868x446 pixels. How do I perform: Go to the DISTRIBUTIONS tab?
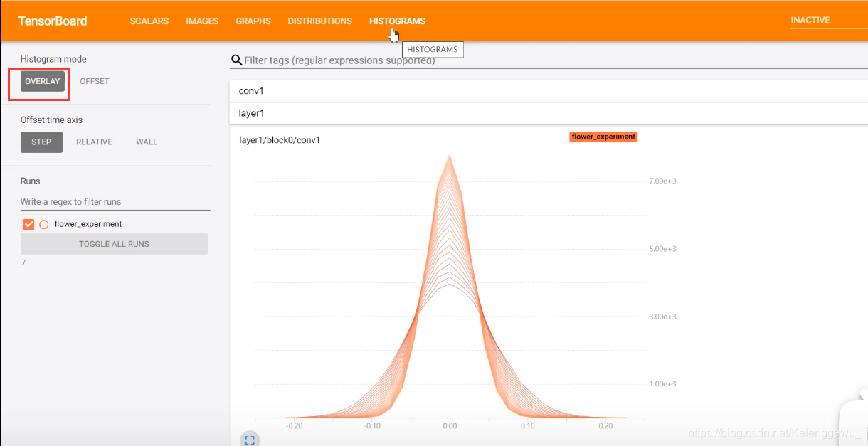tap(319, 21)
